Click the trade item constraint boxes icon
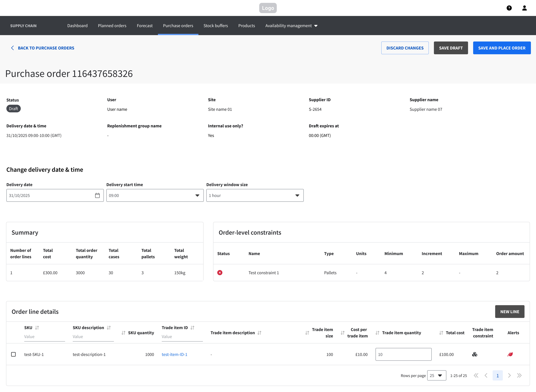 475,354
